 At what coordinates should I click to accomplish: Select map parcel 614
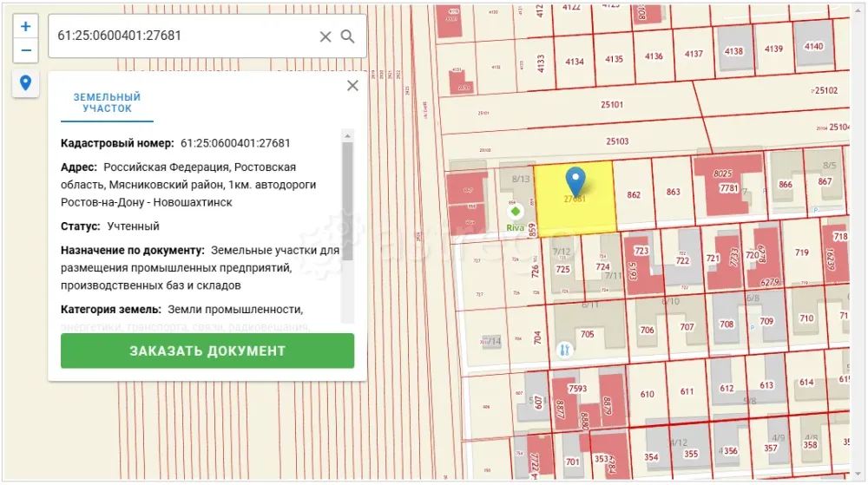(x=806, y=382)
